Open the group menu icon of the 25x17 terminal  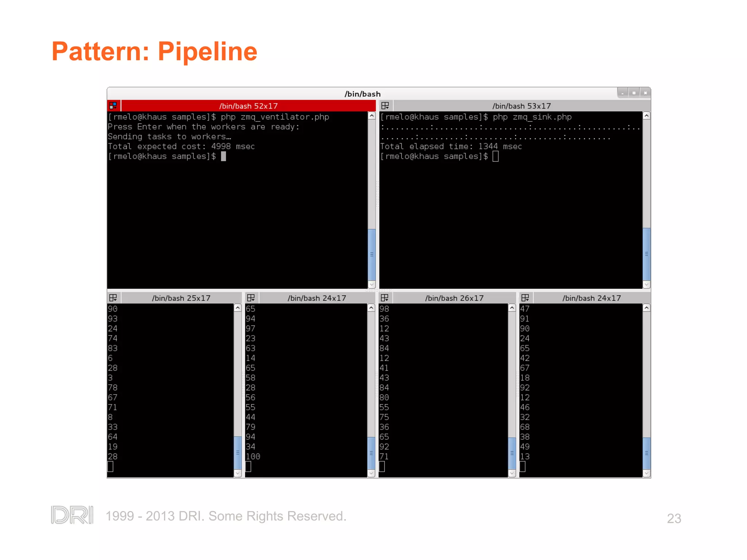tap(113, 298)
